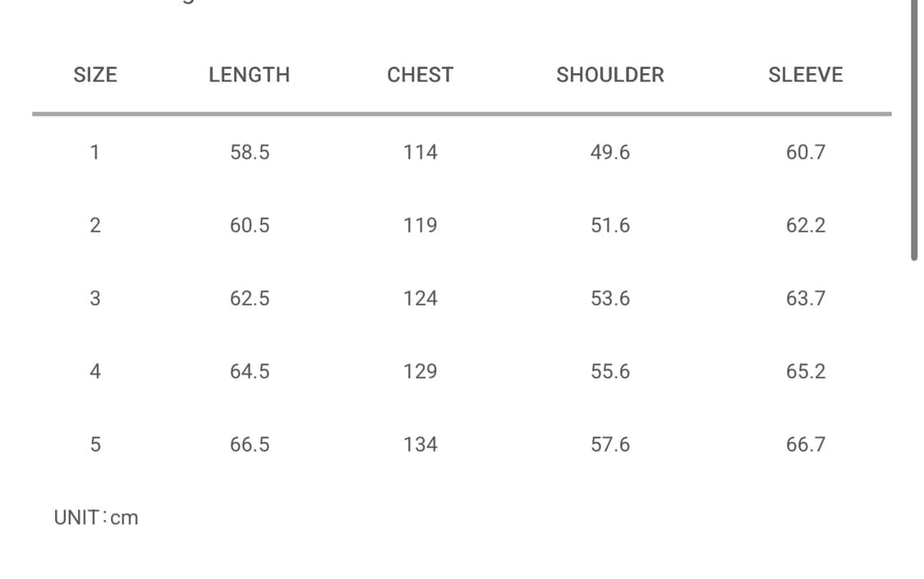Click chest value 134
The height and width of the screenshot is (579, 924).
[421, 444]
